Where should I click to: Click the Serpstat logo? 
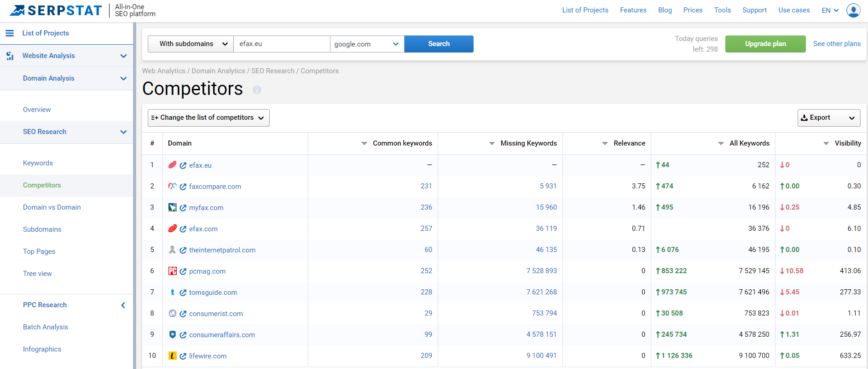56,10
